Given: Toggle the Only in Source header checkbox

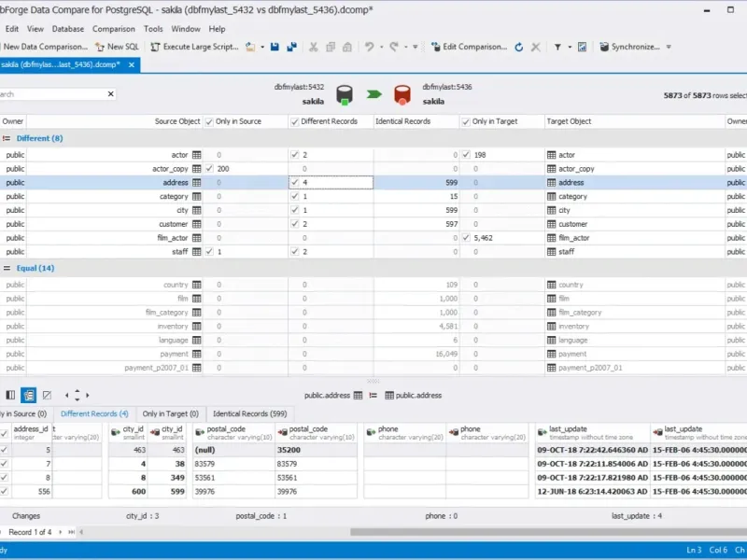Looking at the screenshot, I should [208, 121].
